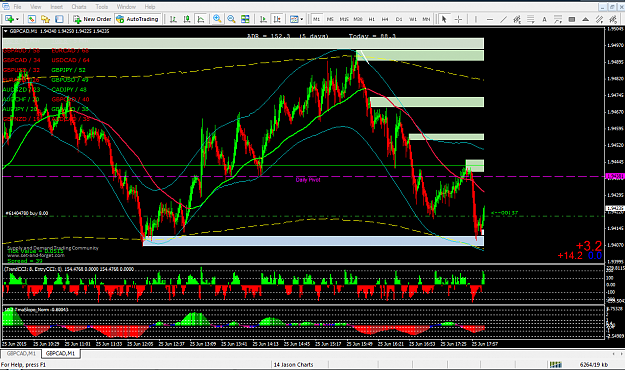This screenshot has width=625, height=370.
Task: Select the crosshair tool
Action: pyautogui.click(x=458, y=19)
